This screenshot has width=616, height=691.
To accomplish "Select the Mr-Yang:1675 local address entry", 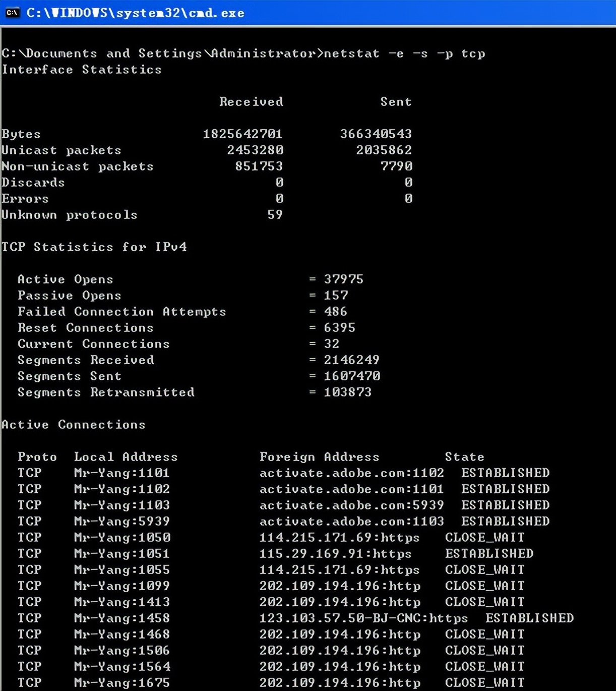I will [x=121, y=682].
